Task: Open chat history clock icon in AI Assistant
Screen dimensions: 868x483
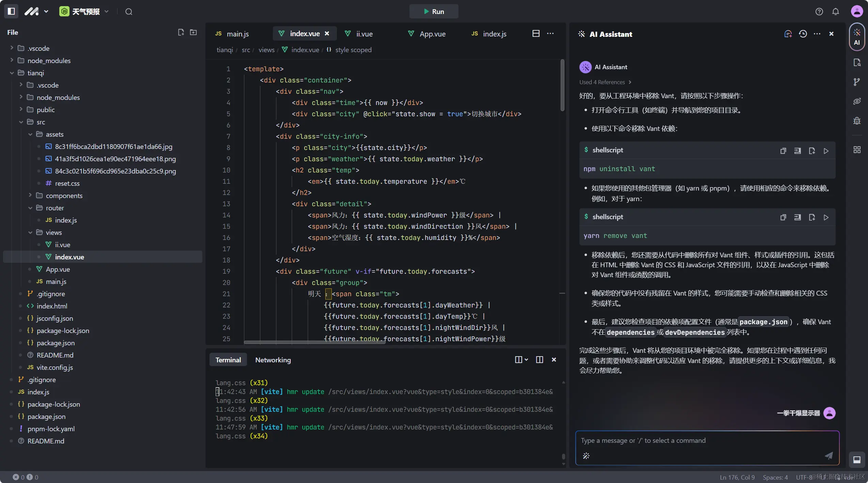Action: coord(803,34)
